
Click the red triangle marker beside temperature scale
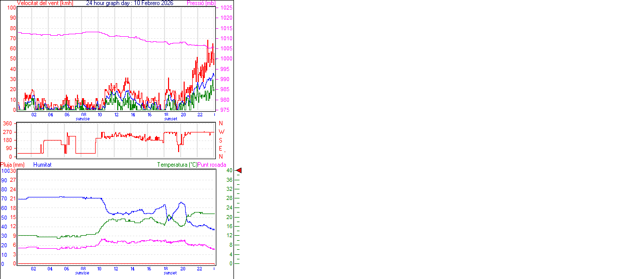click(239, 171)
